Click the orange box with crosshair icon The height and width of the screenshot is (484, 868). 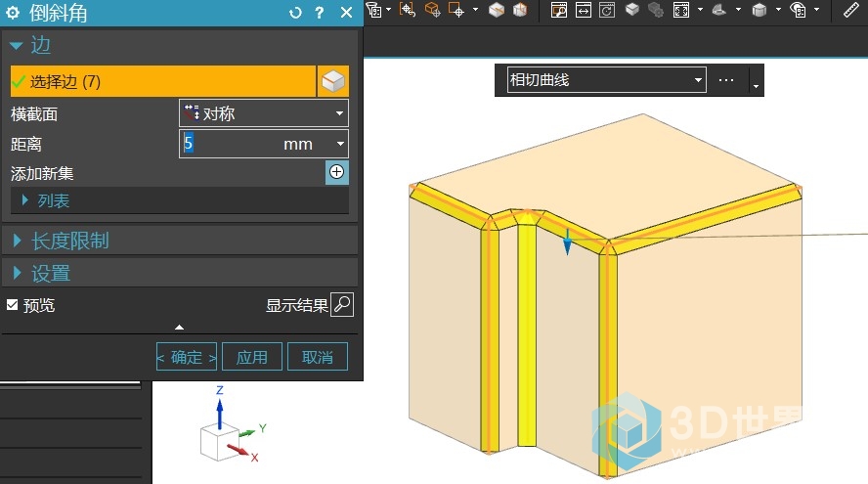[x=432, y=10]
